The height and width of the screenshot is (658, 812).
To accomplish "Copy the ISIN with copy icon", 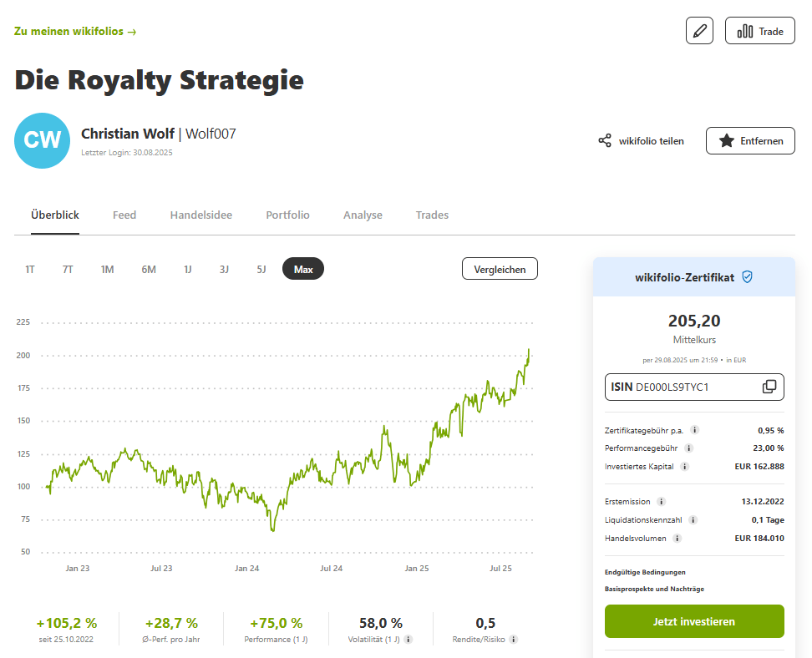I will pyautogui.click(x=769, y=387).
